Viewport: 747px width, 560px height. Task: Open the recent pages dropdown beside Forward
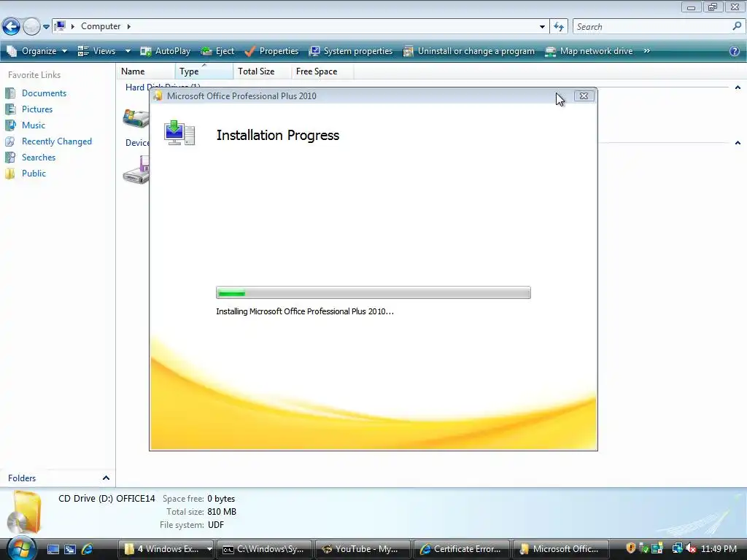(46, 27)
